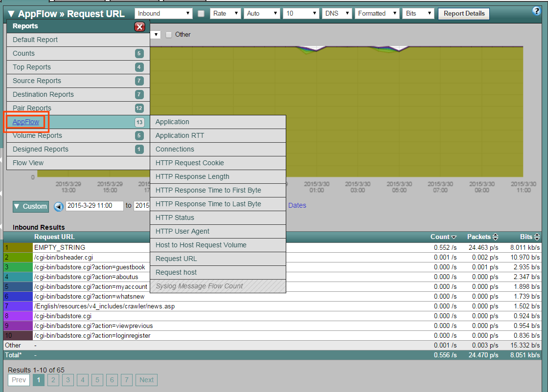Sort results by Count column arrow
548x392 pixels.
[454, 237]
